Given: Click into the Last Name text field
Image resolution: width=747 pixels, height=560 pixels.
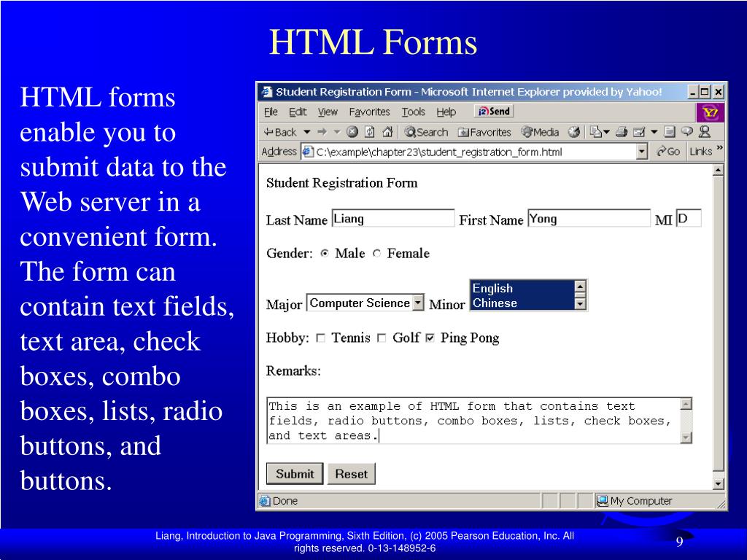Looking at the screenshot, I should tap(392, 219).
